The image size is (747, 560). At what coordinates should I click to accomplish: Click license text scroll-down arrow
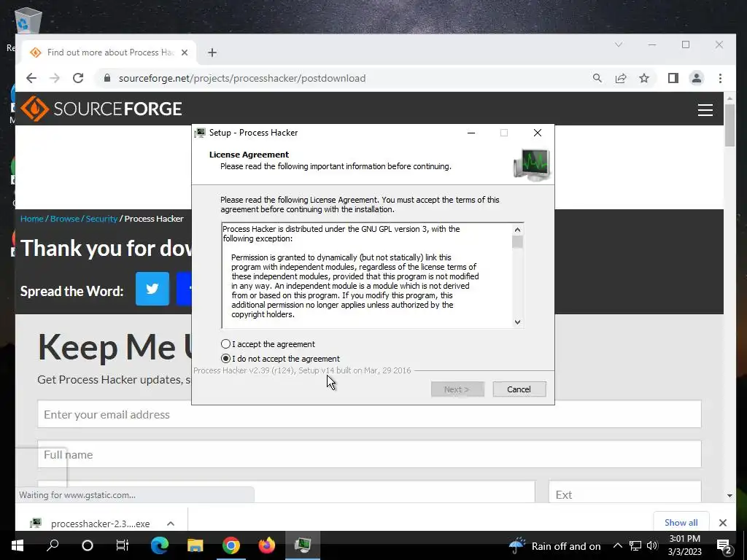coord(517,322)
